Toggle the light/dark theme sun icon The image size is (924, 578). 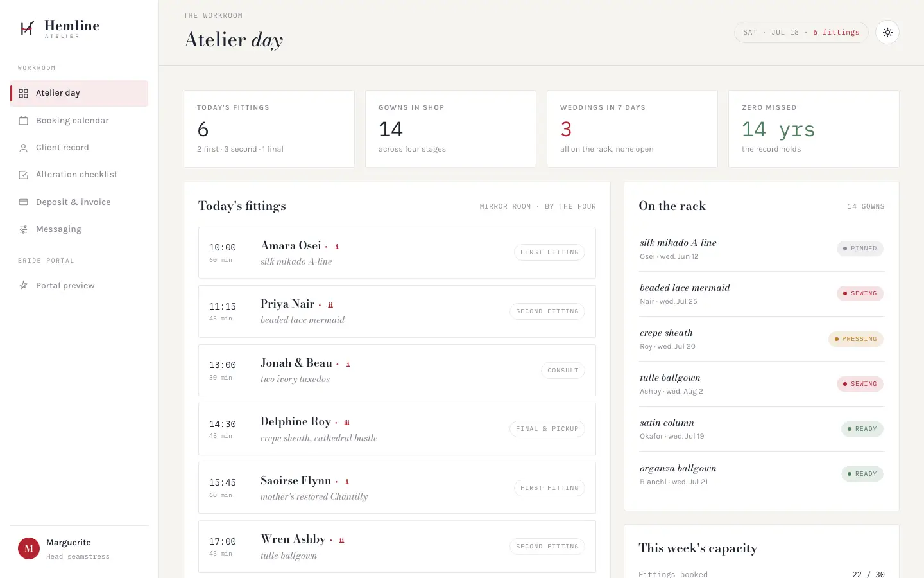coord(887,32)
